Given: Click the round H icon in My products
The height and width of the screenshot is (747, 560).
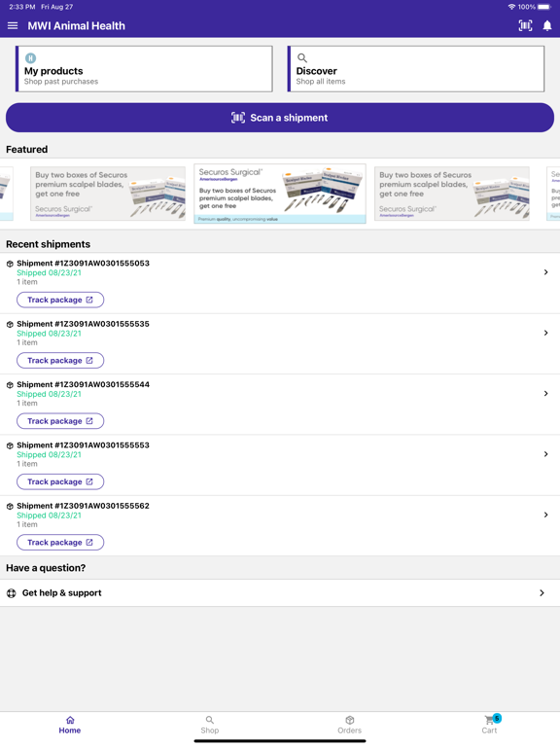Looking at the screenshot, I should (30, 58).
